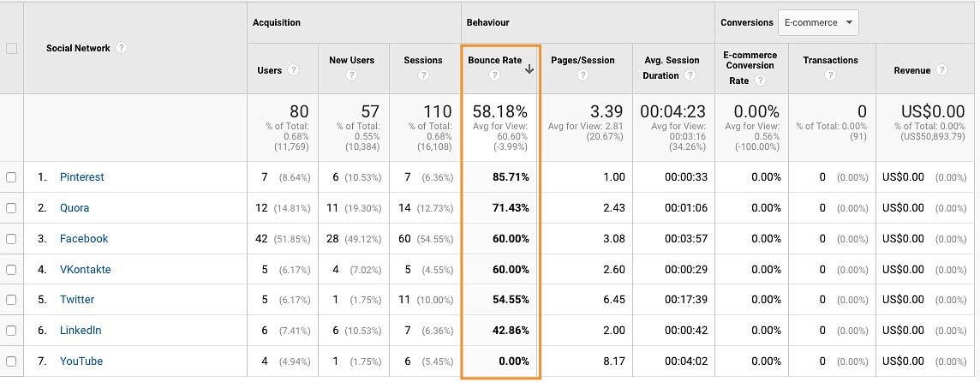Sort by the Bounce Rate column header
Screen dimensions: 980x382
click(495, 60)
